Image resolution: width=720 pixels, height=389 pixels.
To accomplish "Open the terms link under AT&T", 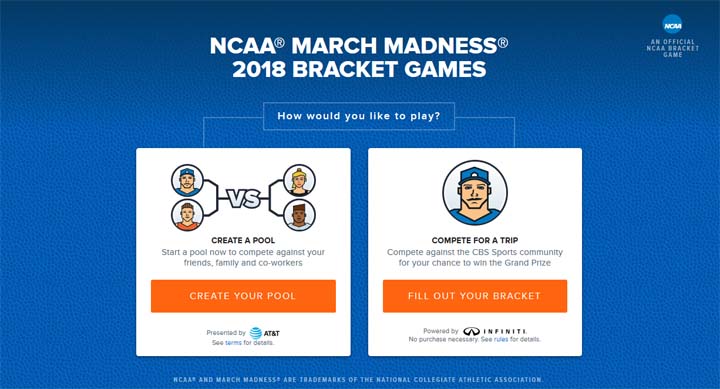I will pos(233,343).
